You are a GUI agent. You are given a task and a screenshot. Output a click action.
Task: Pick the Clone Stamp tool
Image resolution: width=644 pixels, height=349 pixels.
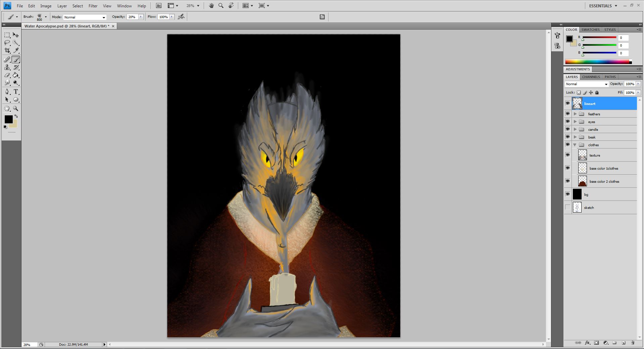coord(7,67)
